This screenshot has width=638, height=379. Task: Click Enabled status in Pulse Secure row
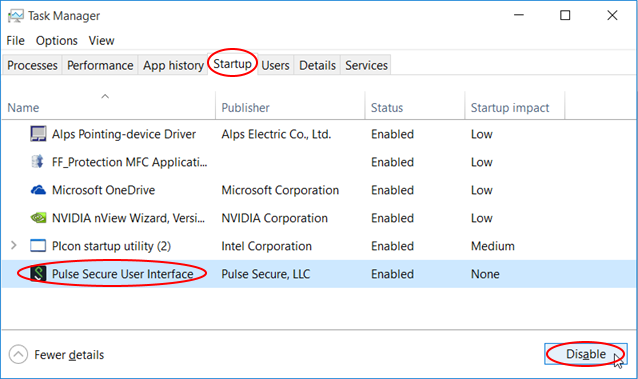point(392,274)
